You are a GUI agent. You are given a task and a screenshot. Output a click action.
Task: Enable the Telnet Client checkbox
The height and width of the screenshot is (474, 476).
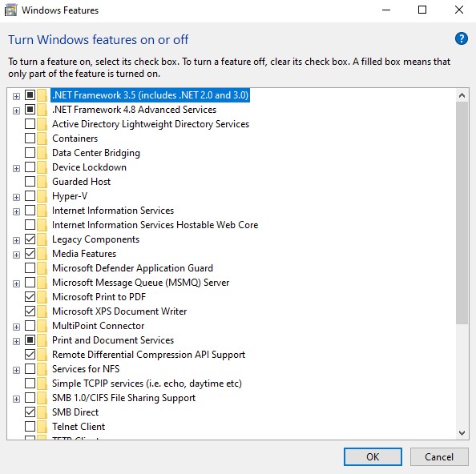pyautogui.click(x=30, y=426)
